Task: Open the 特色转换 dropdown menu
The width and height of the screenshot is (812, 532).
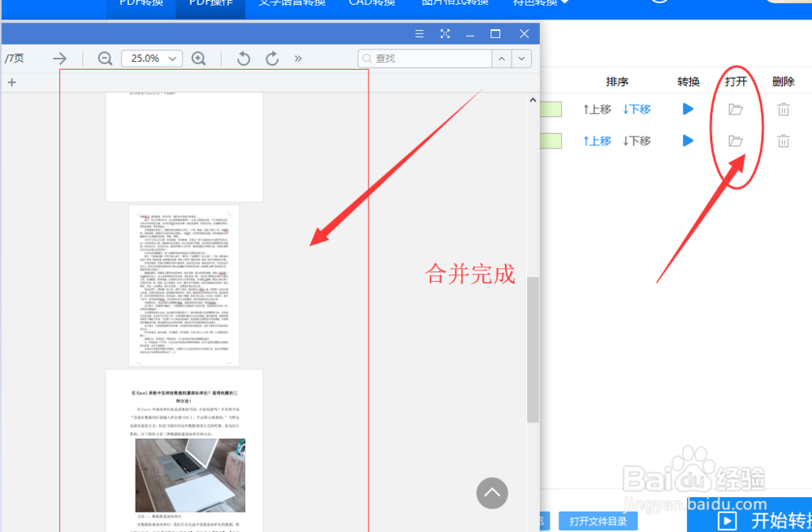Action: (538, 2)
